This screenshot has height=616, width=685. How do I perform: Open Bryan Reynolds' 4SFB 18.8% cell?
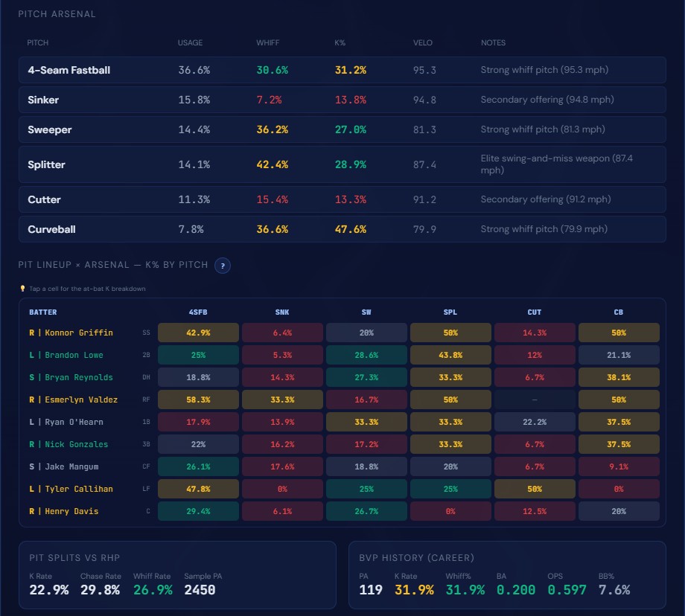198,377
